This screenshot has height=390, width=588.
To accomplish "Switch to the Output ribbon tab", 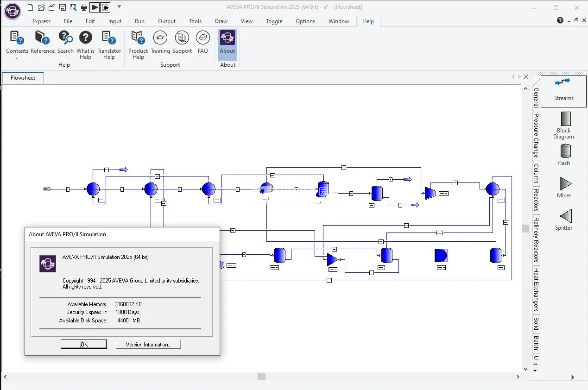I will [x=167, y=21].
